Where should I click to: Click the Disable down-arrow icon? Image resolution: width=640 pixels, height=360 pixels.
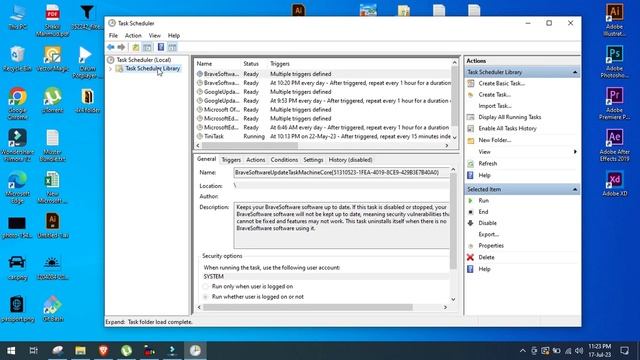[470, 223]
